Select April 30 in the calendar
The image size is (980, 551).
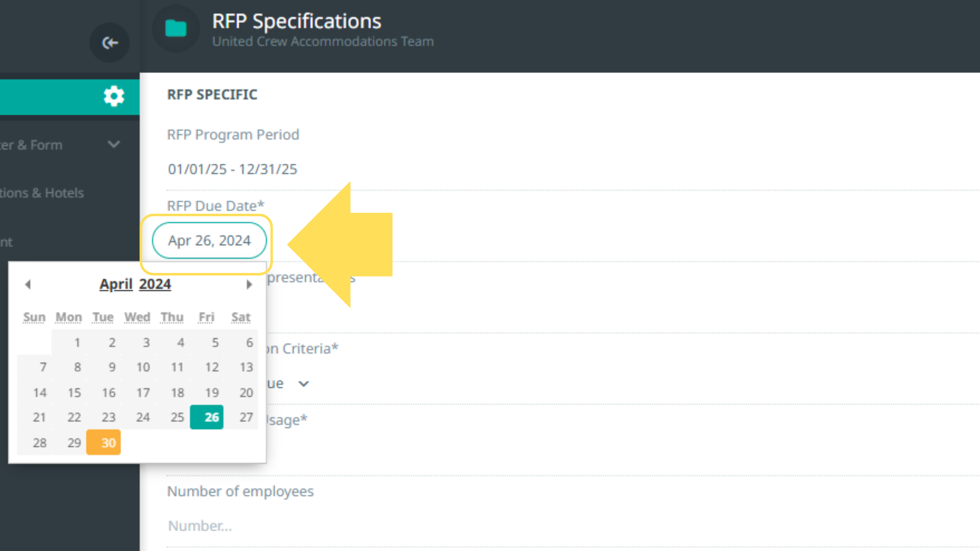pos(104,442)
